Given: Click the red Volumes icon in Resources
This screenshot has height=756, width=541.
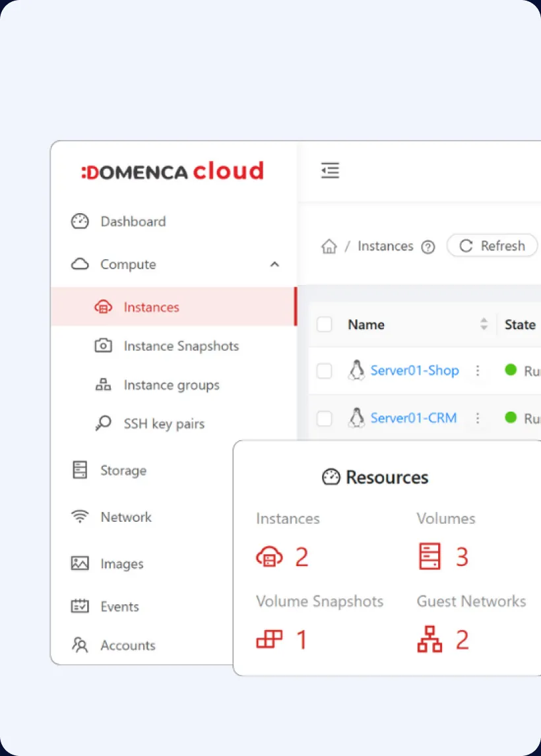Looking at the screenshot, I should pos(430,556).
